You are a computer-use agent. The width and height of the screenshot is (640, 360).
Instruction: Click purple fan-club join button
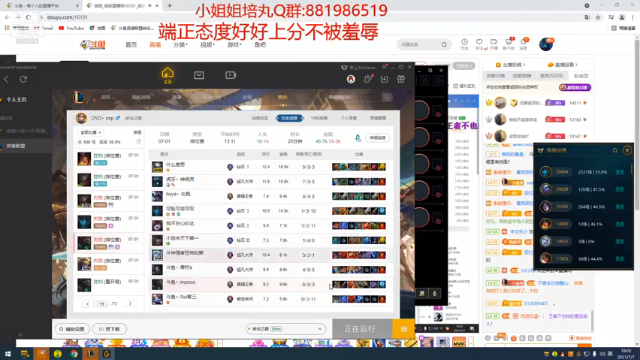[x=575, y=87]
